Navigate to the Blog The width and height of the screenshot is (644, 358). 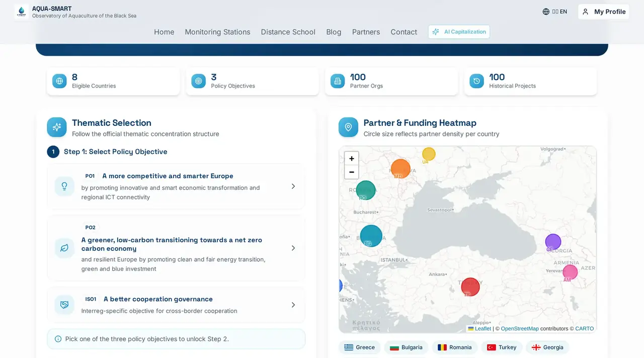[x=334, y=32]
